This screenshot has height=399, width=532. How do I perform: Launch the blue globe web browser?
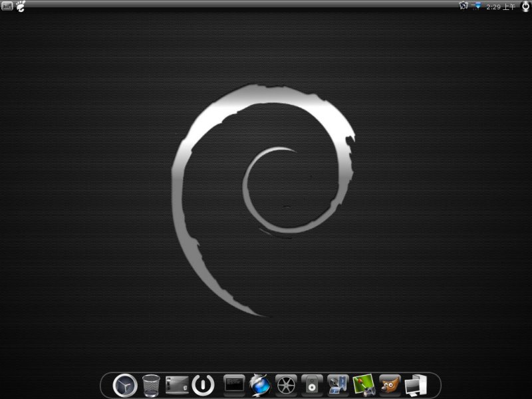point(260,386)
